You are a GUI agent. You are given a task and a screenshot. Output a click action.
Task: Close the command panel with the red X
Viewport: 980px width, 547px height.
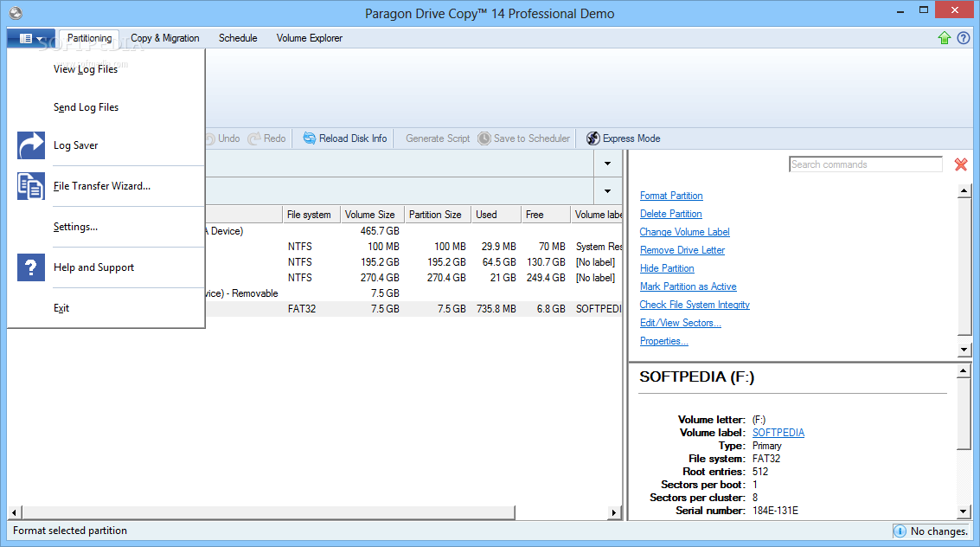[961, 164]
